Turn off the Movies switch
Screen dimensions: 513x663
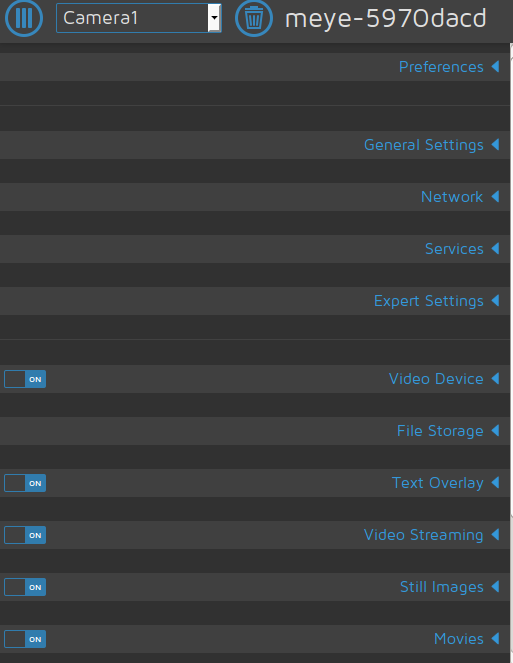[25, 639]
